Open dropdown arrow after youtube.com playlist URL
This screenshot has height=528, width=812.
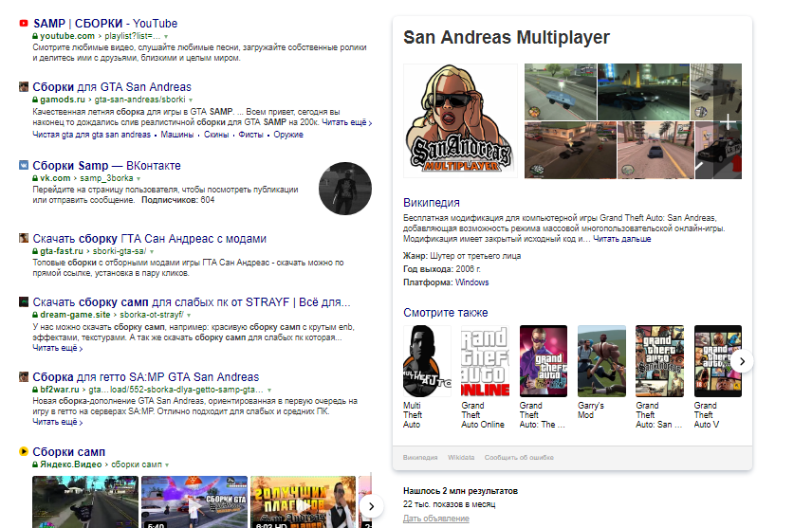(x=166, y=37)
